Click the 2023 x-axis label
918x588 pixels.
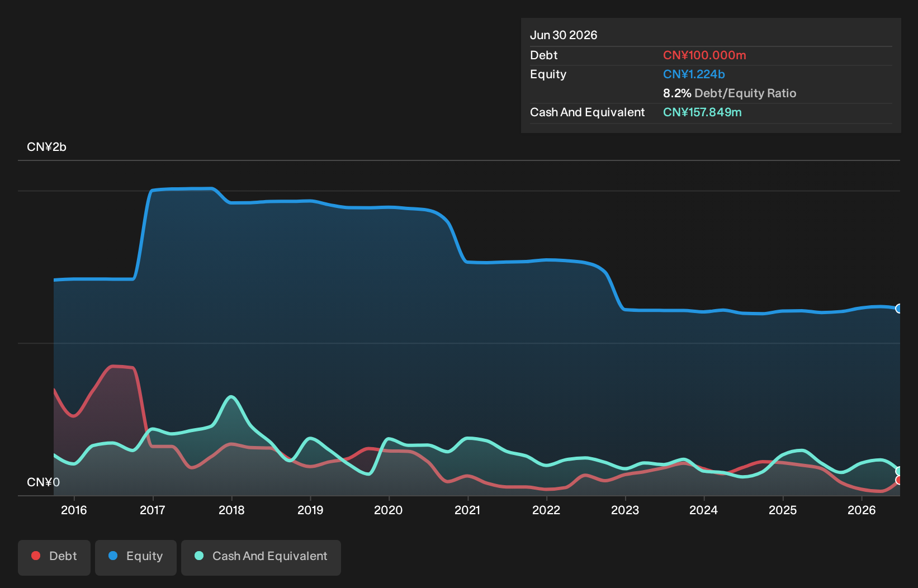[625, 510]
